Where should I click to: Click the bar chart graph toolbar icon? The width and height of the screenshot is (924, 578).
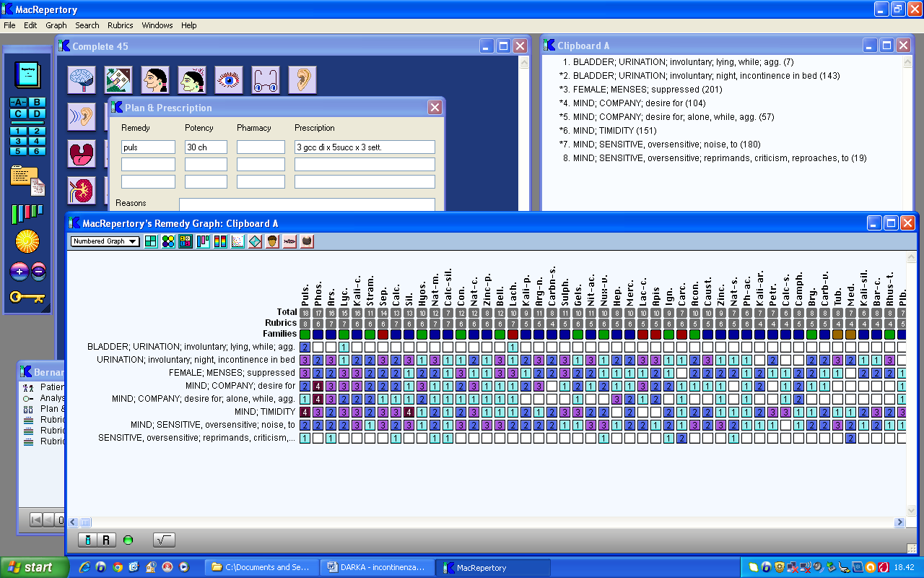[x=203, y=241]
